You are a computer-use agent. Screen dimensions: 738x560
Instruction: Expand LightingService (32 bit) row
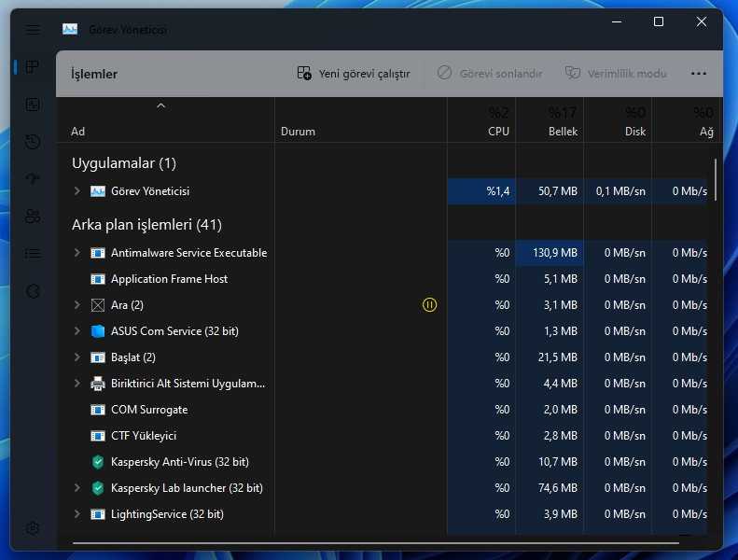77,514
